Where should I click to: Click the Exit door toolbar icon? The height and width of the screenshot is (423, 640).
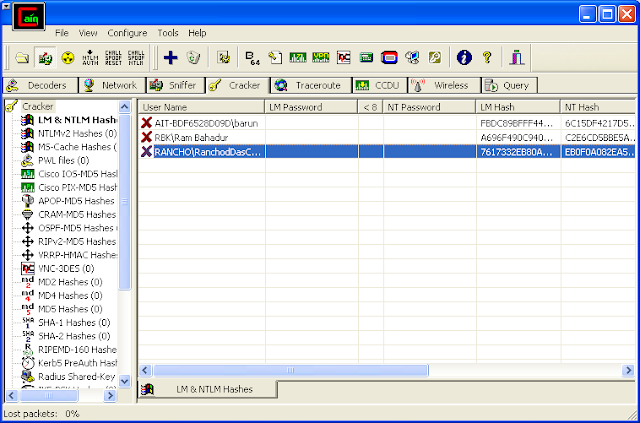point(516,58)
